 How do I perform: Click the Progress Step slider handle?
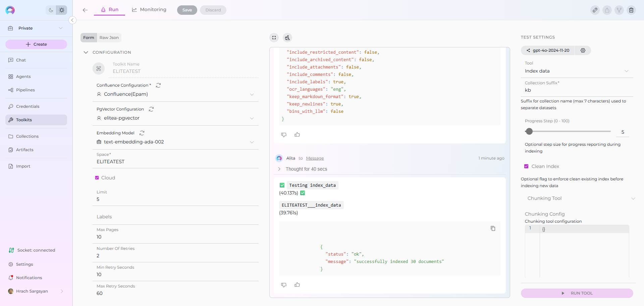pyautogui.click(x=529, y=131)
